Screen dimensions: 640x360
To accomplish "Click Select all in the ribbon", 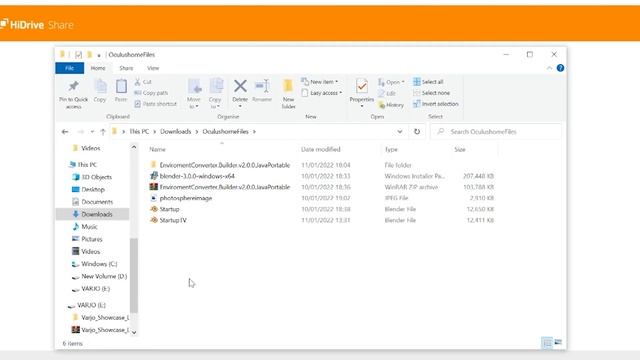I will (x=428, y=82).
